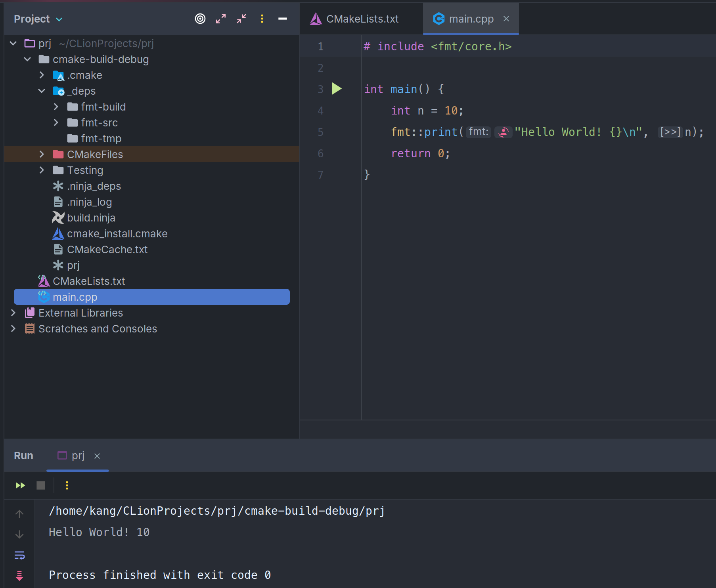Expand the Testing folder
The width and height of the screenshot is (716, 588).
(x=42, y=170)
